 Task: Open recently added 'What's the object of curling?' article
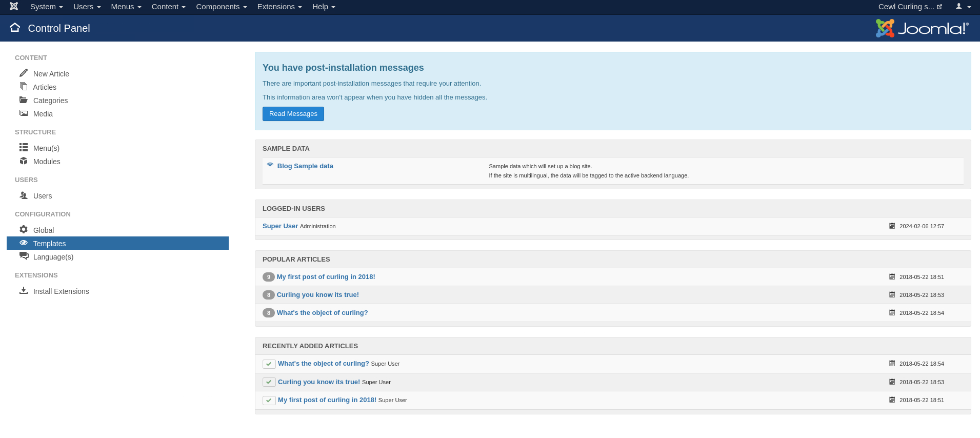(324, 364)
